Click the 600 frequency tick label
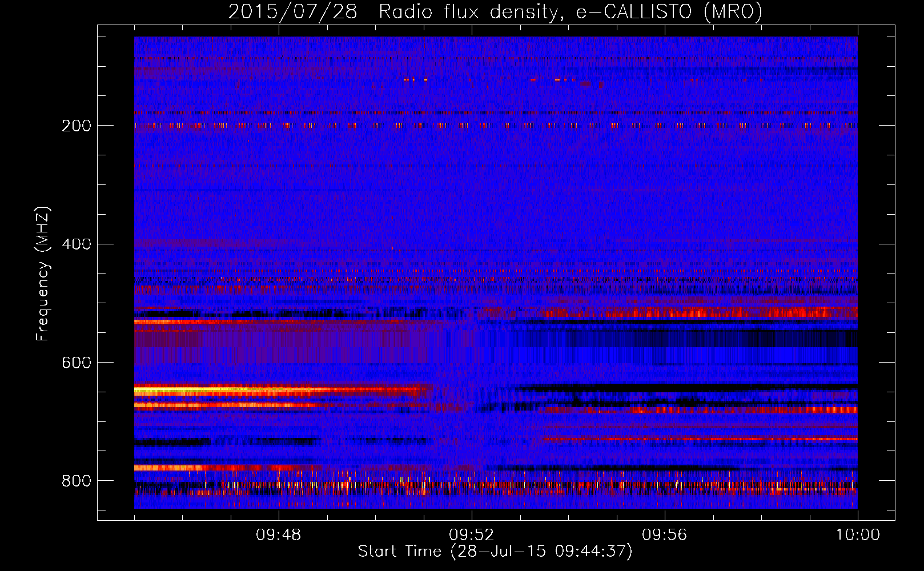 pos(77,363)
